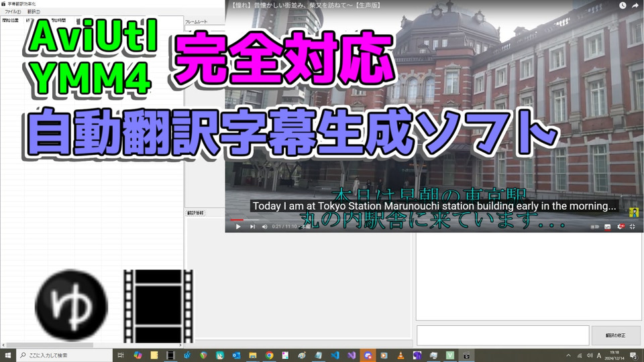Open green V app icon in taskbar
Viewport: 644px width, 362px height.
(449, 355)
